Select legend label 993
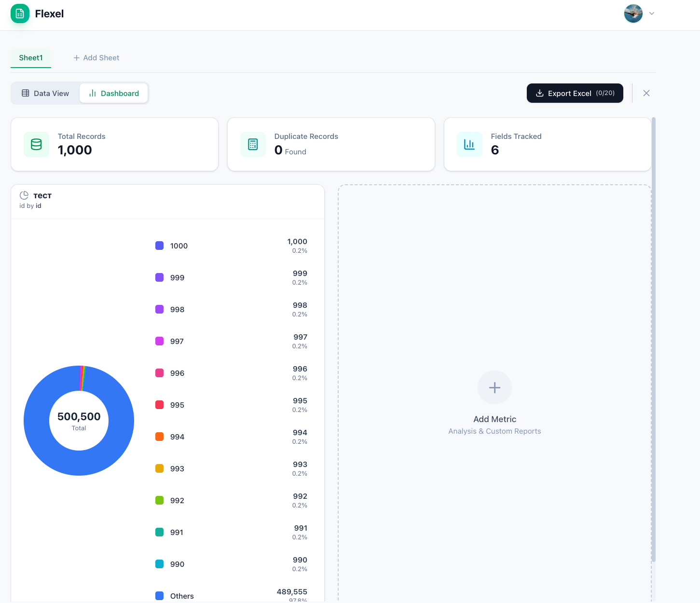The height and width of the screenshot is (603, 700). coord(177,469)
